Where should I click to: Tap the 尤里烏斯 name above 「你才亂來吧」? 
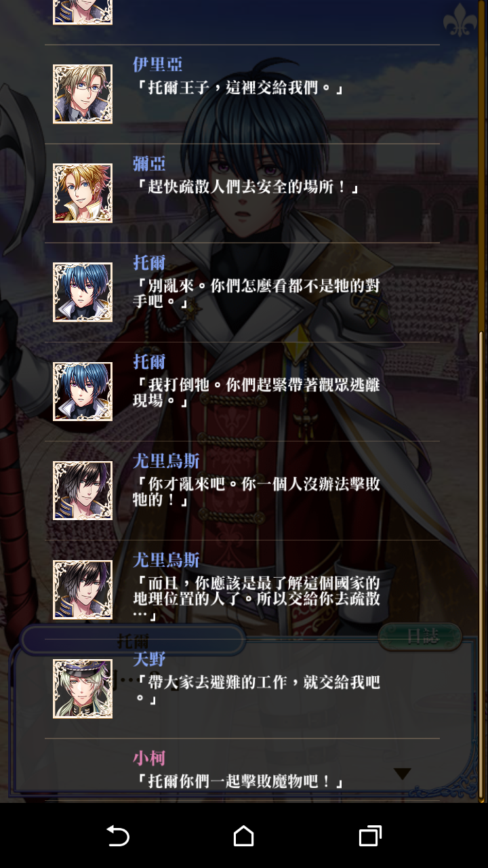[166, 461]
